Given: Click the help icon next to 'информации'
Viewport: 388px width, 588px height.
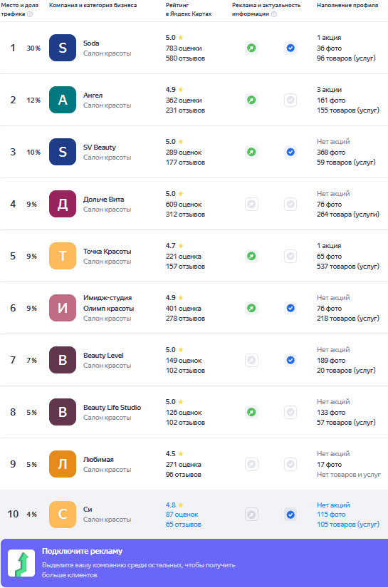Looking at the screenshot, I should (274, 14).
